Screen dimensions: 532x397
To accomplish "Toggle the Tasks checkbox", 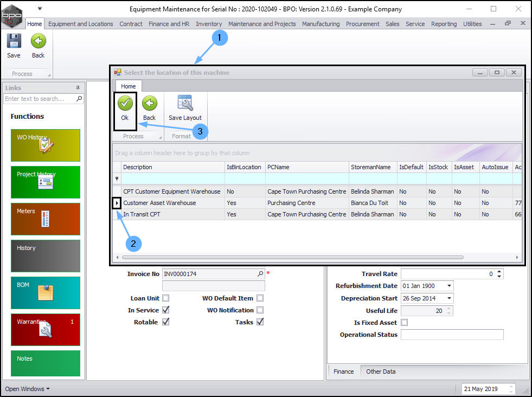I will [260, 322].
